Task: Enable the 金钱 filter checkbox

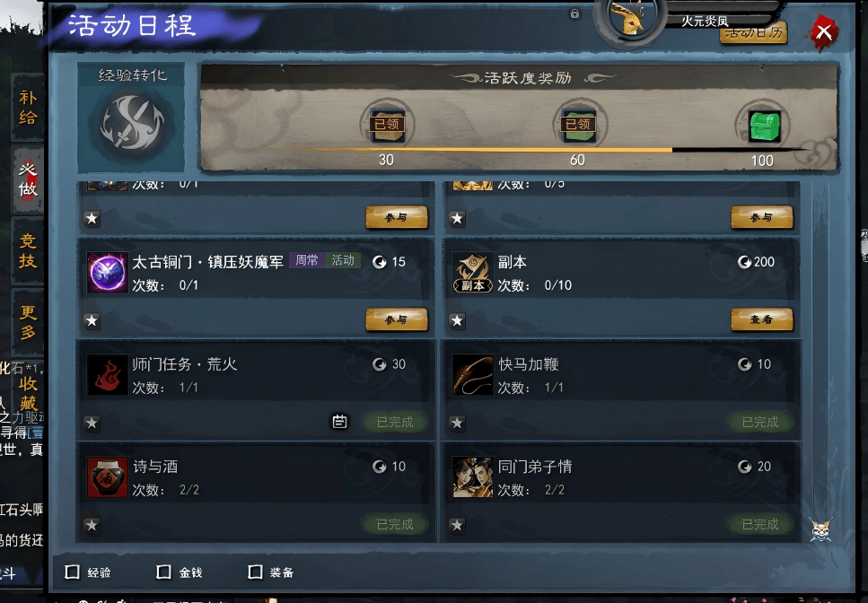Action: 164,572
